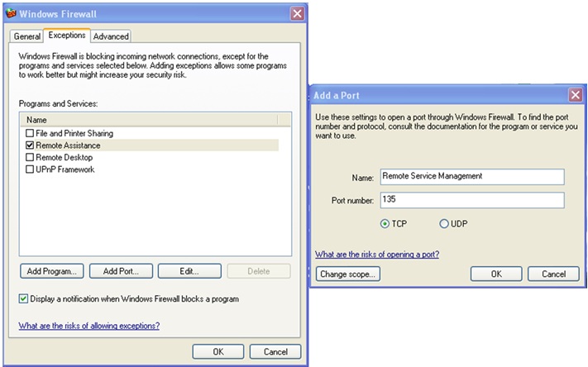This screenshot has height=367, width=588.
Task: Select the 'UPnP Framework' row text
Action: [65, 169]
